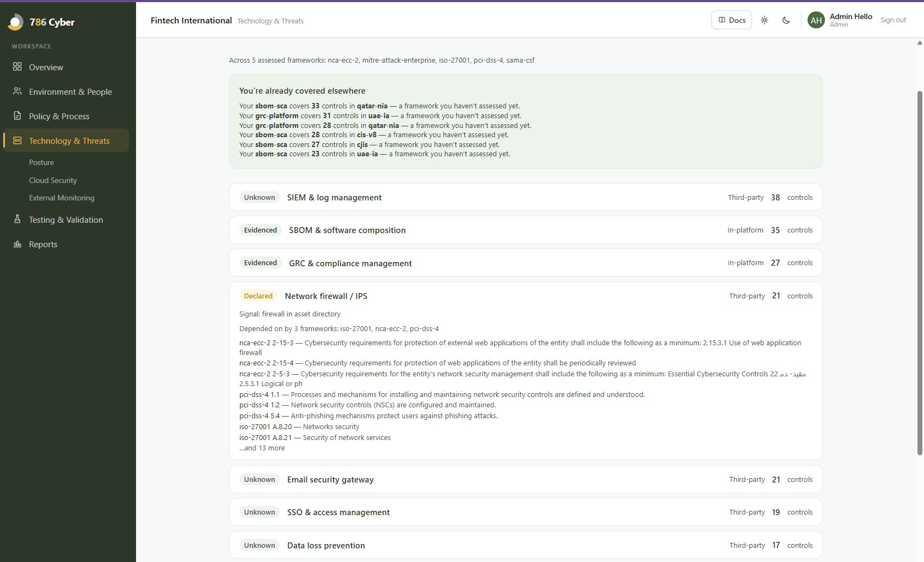Expand GRC & compliance management row

pyautogui.click(x=526, y=262)
